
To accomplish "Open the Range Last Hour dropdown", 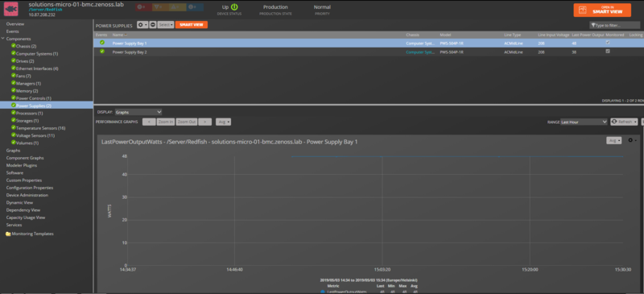I will pos(584,122).
